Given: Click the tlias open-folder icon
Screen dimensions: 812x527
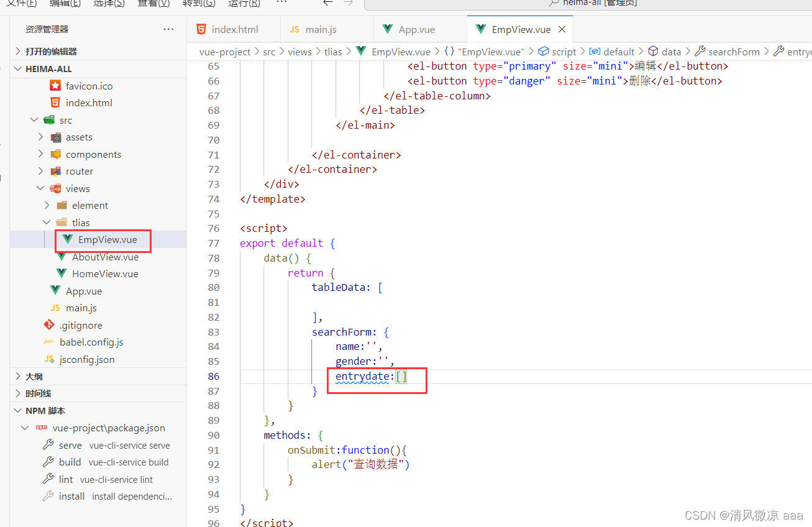Looking at the screenshot, I should click(x=62, y=222).
